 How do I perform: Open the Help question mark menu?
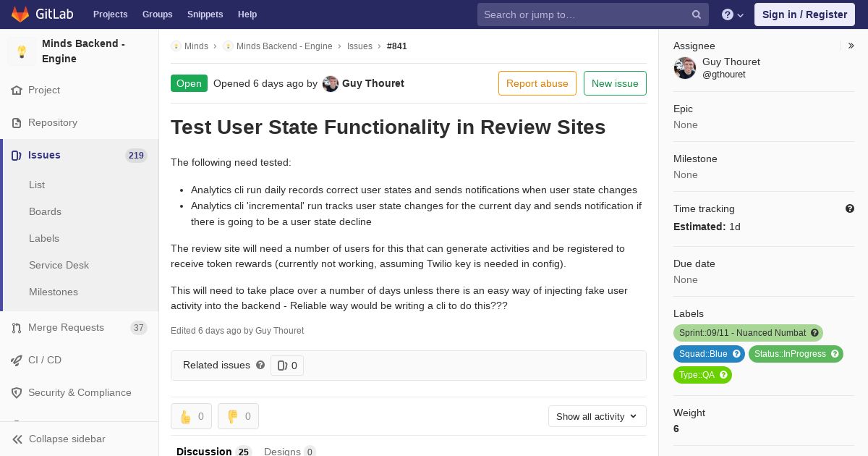(x=733, y=14)
